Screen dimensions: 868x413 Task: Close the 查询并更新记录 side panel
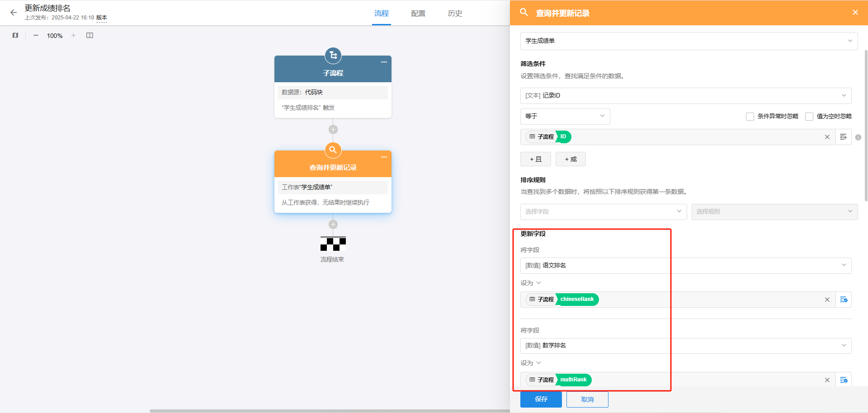855,13
